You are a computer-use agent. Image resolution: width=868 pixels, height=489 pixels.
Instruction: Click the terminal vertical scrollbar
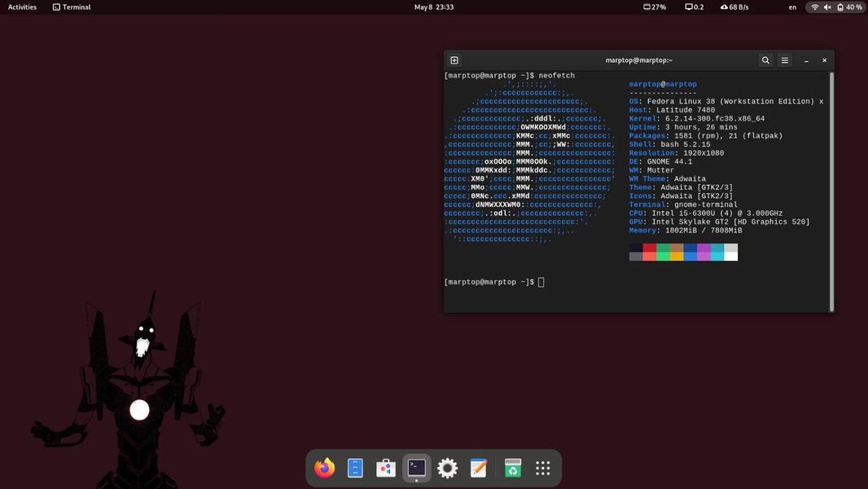[x=831, y=192]
